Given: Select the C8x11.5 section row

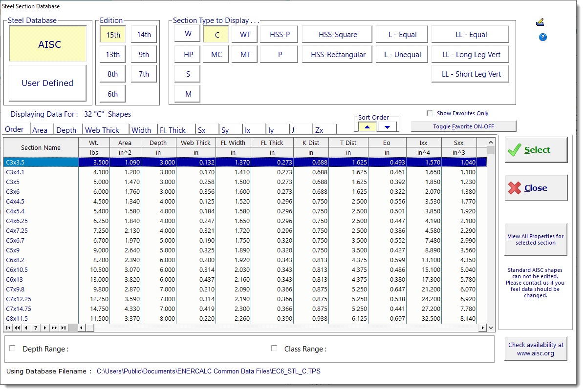Looking at the screenshot, I should pos(245,318).
